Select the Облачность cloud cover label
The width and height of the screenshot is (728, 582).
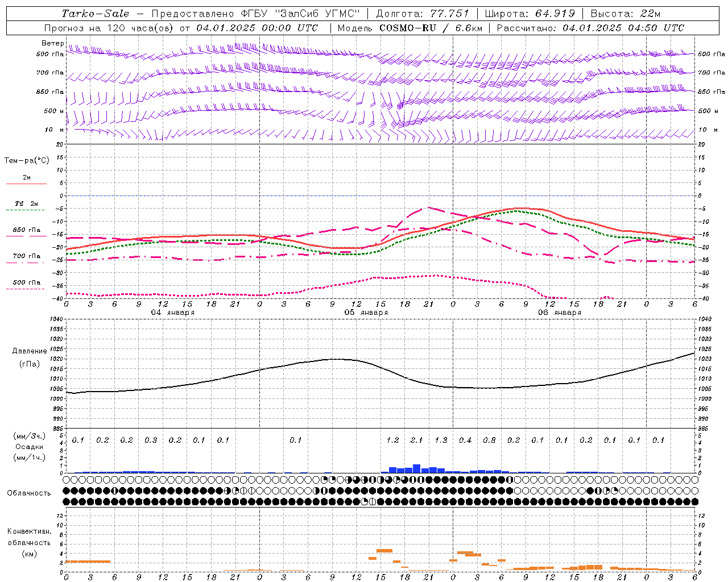[29, 493]
